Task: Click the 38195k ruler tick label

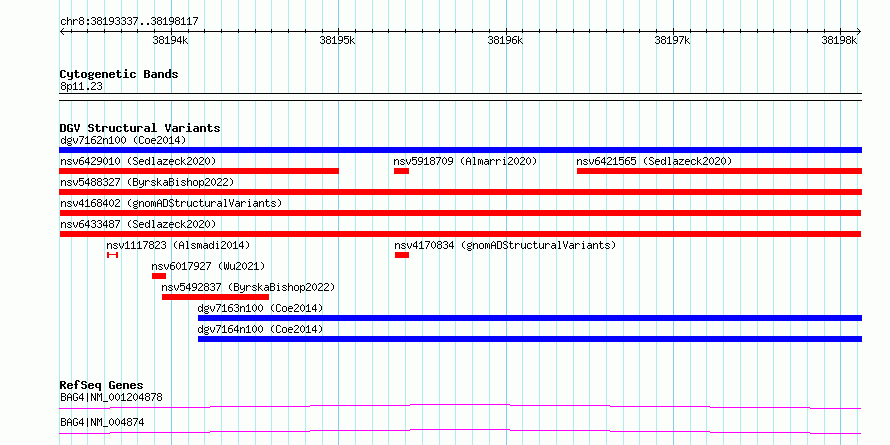Action: click(338, 40)
